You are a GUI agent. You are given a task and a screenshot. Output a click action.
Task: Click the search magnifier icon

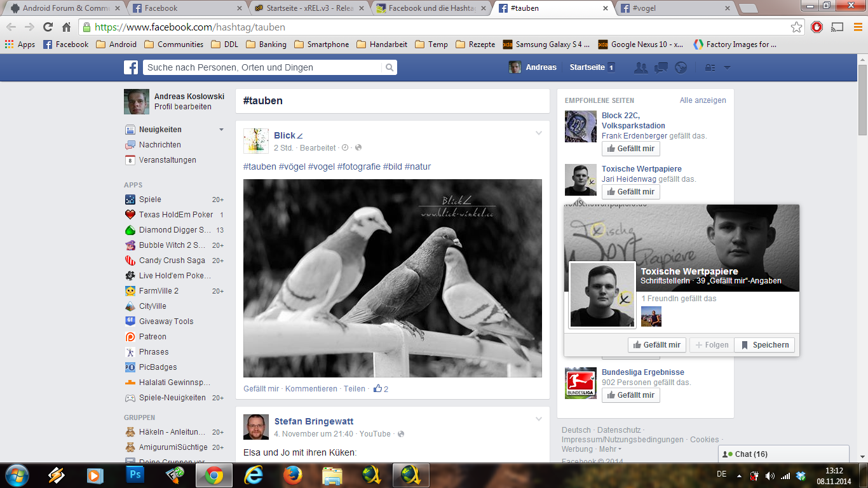pos(389,67)
